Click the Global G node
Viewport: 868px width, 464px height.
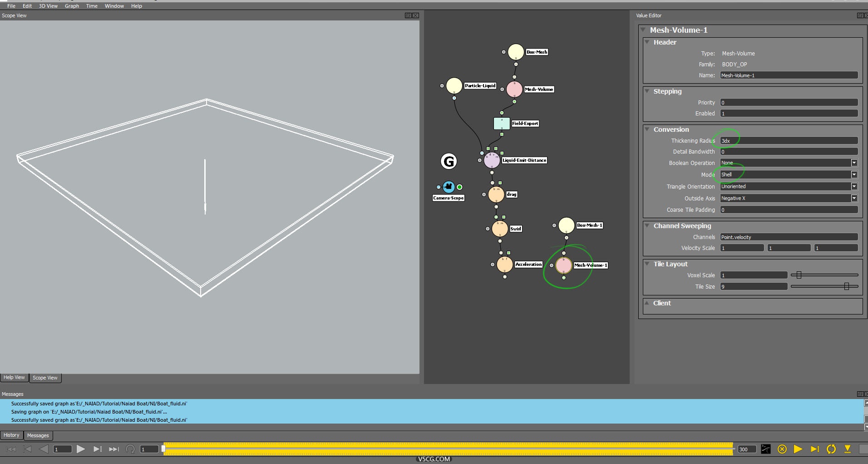tap(449, 161)
